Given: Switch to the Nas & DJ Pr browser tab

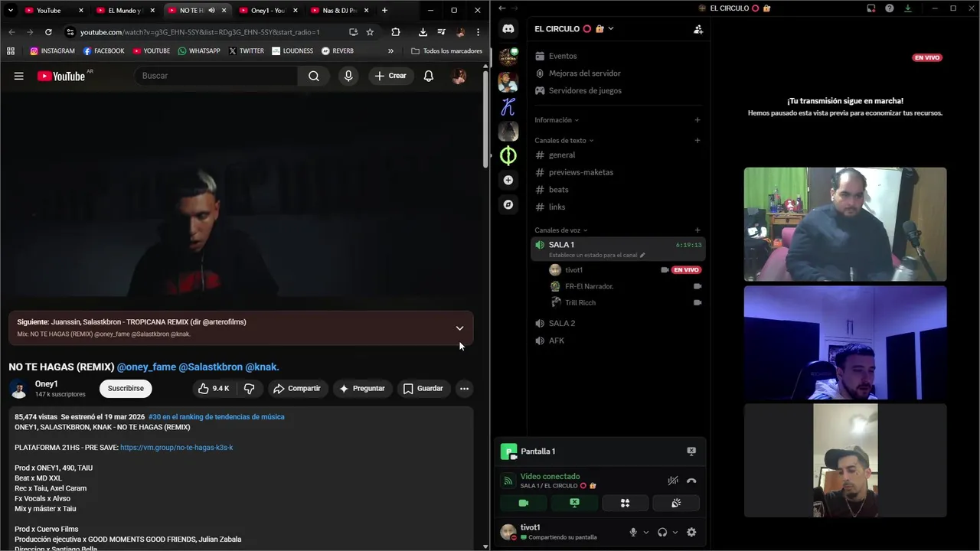Looking at the screenshot, I should tap(339, 11).
